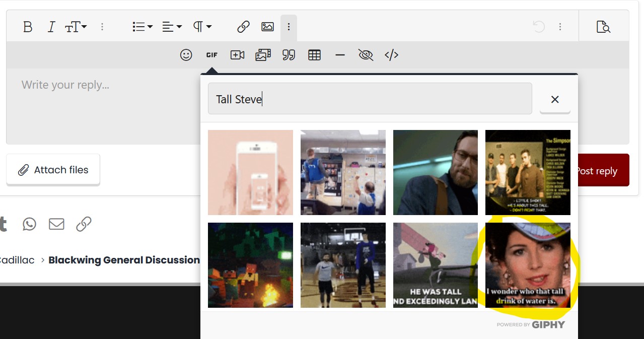Toggle the spoiler hidden-eye icon
Image resolution: width=644 pixels, height=339 pixels.
[x=366, y=55]
